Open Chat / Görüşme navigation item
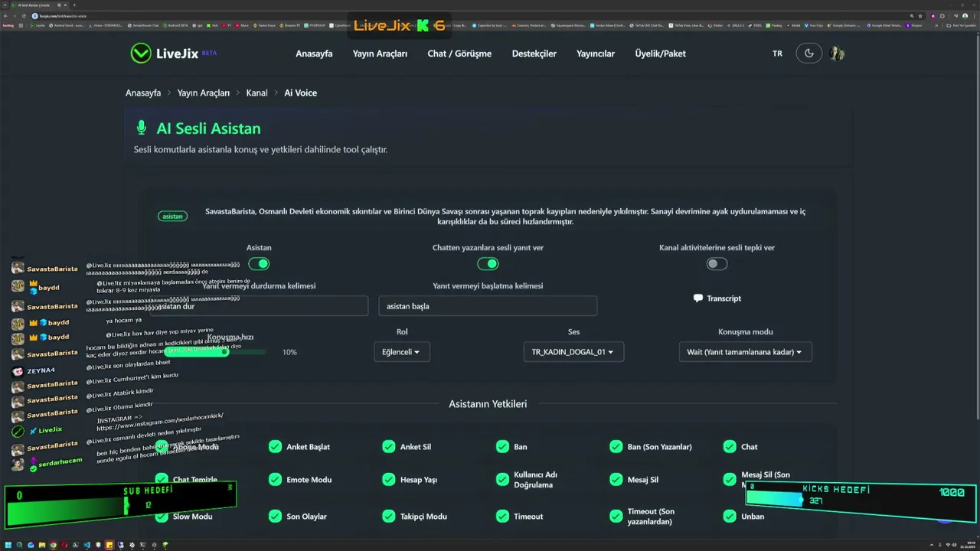This screenshot has height=551, width=980. 459,54
